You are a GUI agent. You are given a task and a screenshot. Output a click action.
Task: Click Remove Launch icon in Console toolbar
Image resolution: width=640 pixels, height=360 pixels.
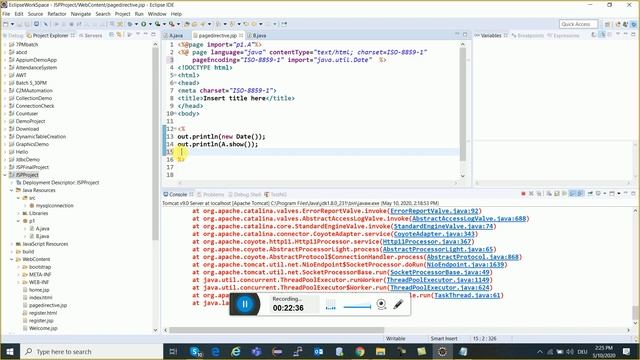pos(531,193)
